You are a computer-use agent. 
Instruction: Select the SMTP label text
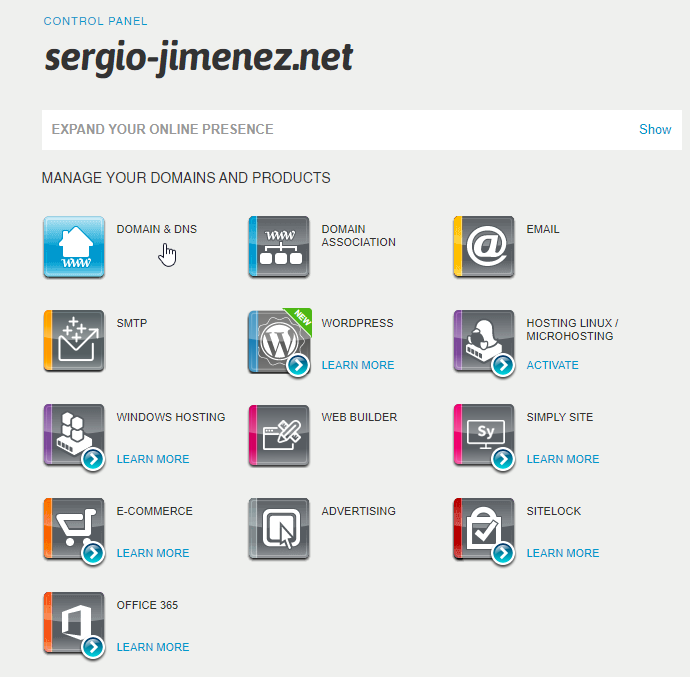[x=132, y=323]
